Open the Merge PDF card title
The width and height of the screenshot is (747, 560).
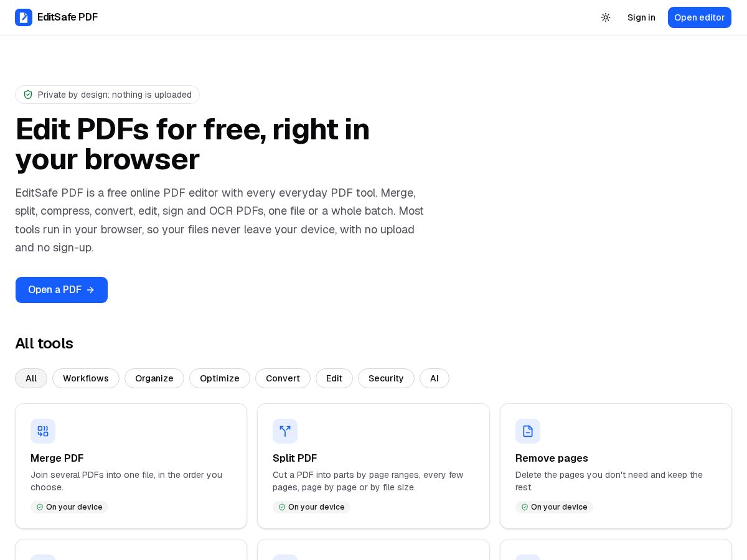point(57,459)
